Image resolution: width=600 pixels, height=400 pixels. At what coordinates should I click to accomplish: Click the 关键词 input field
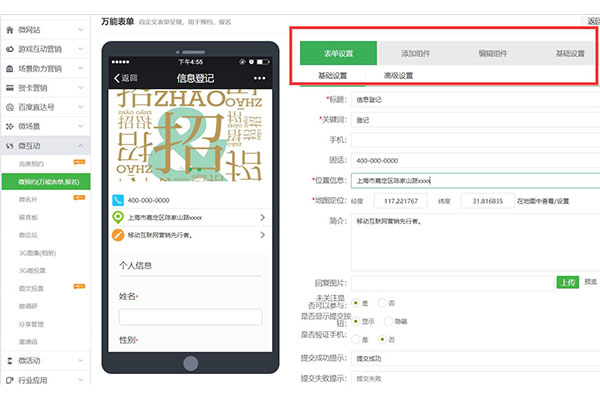pyautogui.click(x=476, y=120)
